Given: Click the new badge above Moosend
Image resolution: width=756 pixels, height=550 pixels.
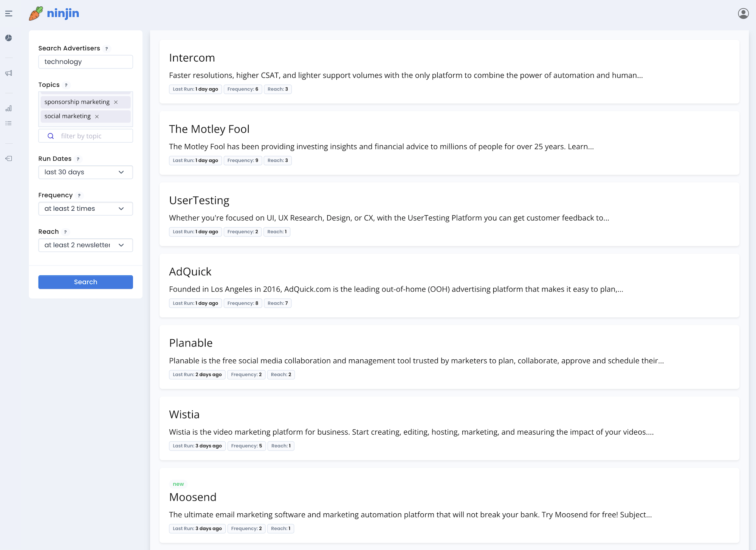Looking at the screenshot, I should pos(178,484).
